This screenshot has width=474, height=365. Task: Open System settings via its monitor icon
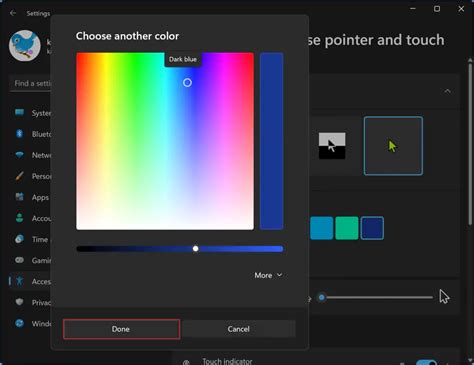19,112
